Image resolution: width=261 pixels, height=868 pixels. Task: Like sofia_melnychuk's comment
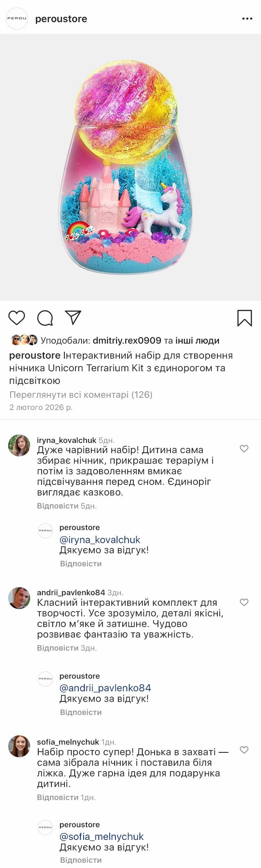244,750
